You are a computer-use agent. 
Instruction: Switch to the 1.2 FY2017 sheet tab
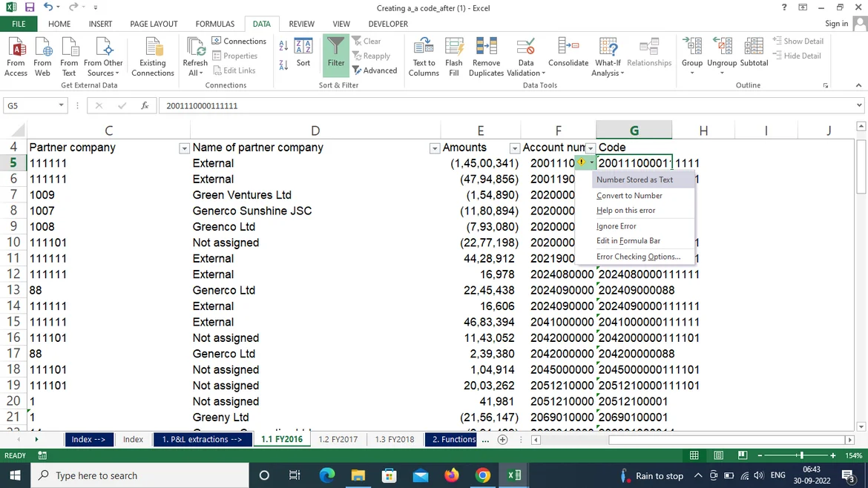(338, 439)
